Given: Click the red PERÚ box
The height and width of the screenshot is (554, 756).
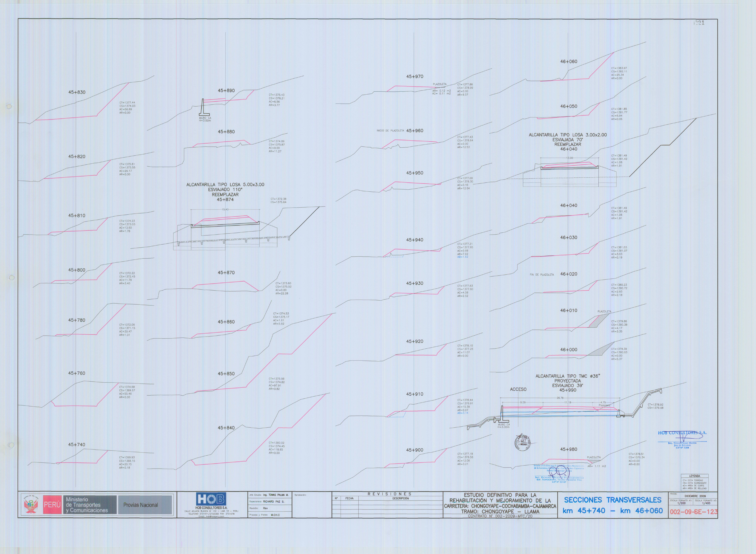Looking at the screenshot, I should tap(52, 505).
